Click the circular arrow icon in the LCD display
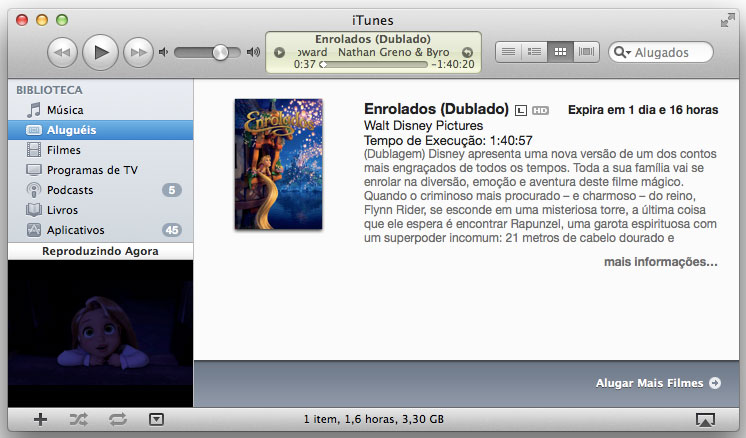 467,52
